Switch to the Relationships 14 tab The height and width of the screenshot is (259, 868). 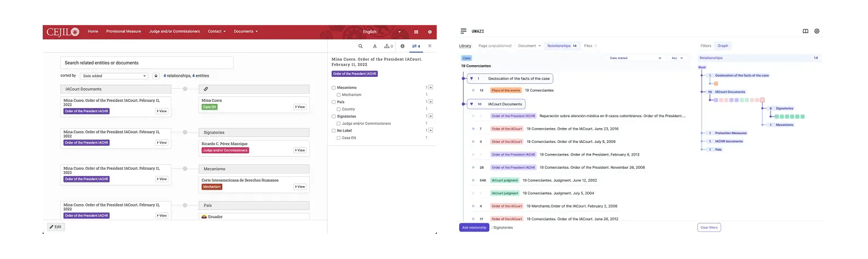562,46
